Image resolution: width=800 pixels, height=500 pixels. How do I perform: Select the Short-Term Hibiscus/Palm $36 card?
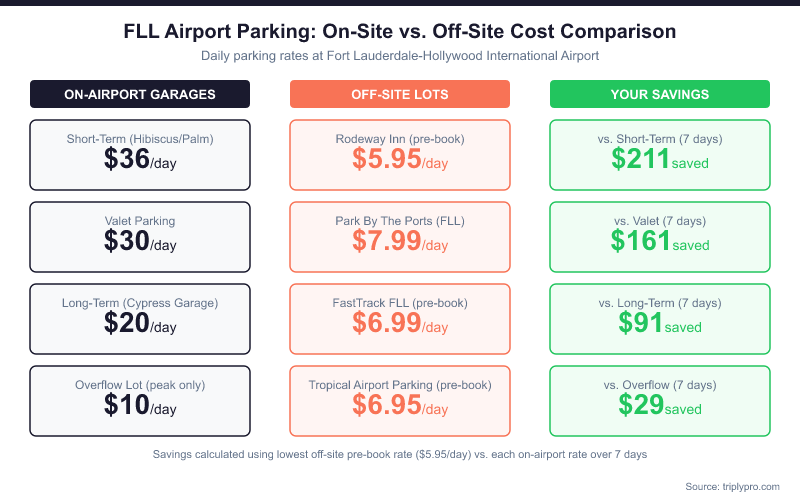(x=140, y=155)
